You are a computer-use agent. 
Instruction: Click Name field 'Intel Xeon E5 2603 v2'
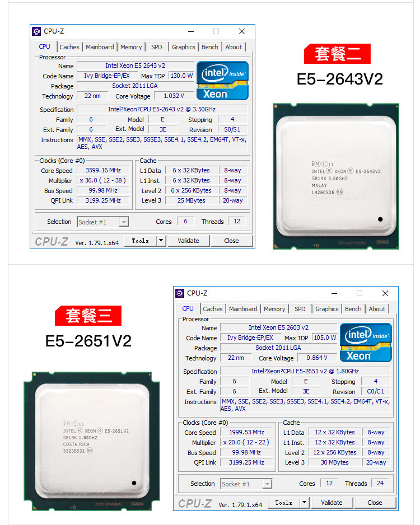click(279, 327)
